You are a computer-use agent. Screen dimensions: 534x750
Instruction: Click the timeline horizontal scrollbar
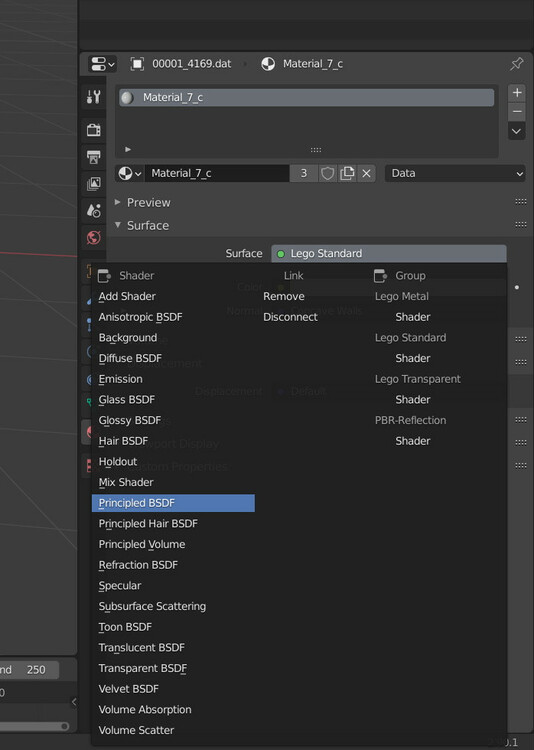pyautogui.click(x=33, y=726)
